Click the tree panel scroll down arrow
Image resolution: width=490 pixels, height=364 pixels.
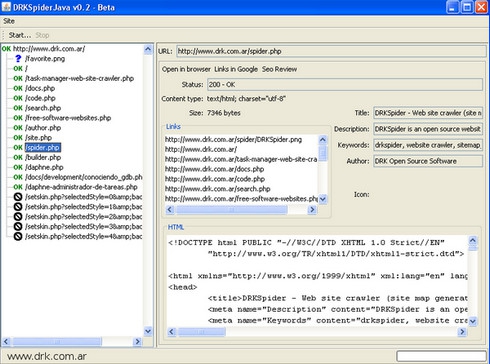click(148, 331)
